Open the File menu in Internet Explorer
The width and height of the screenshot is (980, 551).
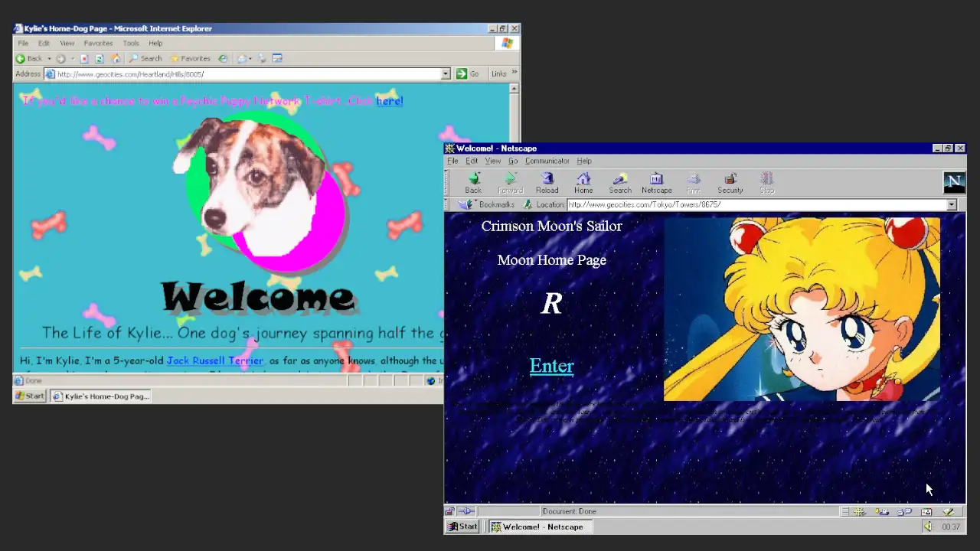(23, 43)
